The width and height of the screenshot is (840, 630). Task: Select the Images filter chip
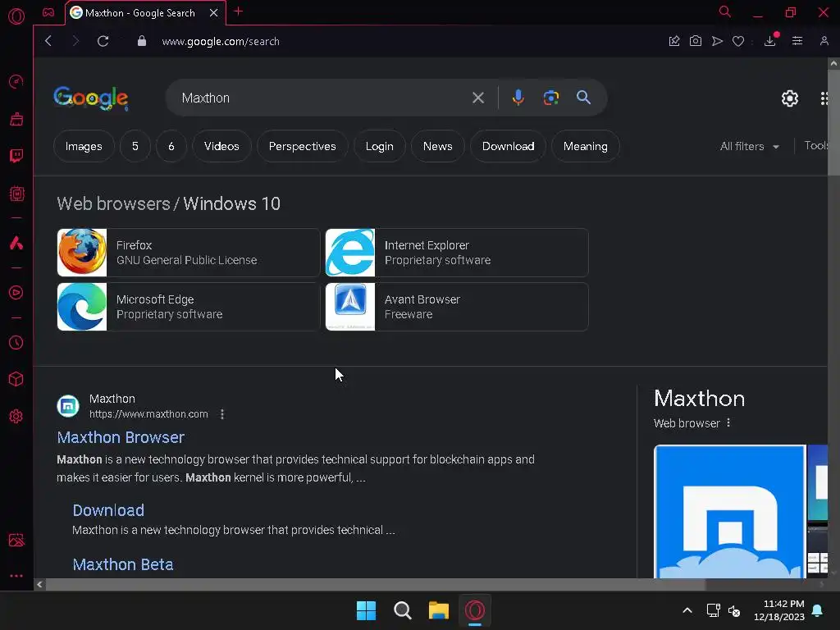click(84, 146)
